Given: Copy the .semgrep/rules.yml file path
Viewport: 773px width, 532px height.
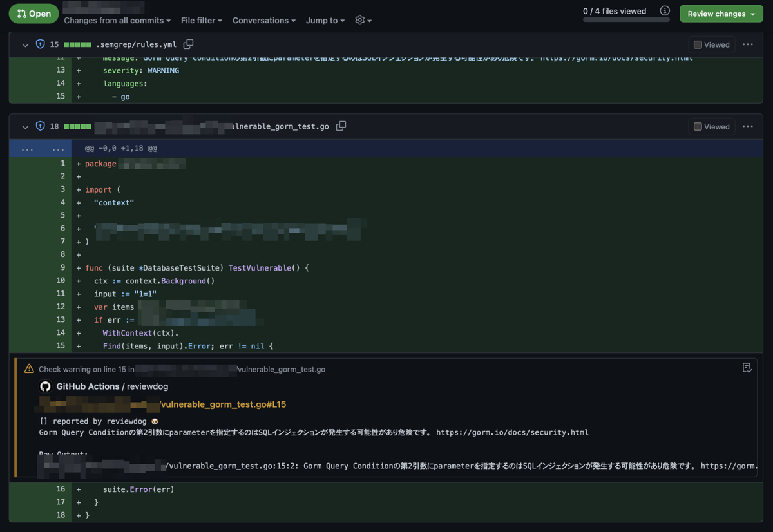Looking at the screenshot, I should pos(188,44).
